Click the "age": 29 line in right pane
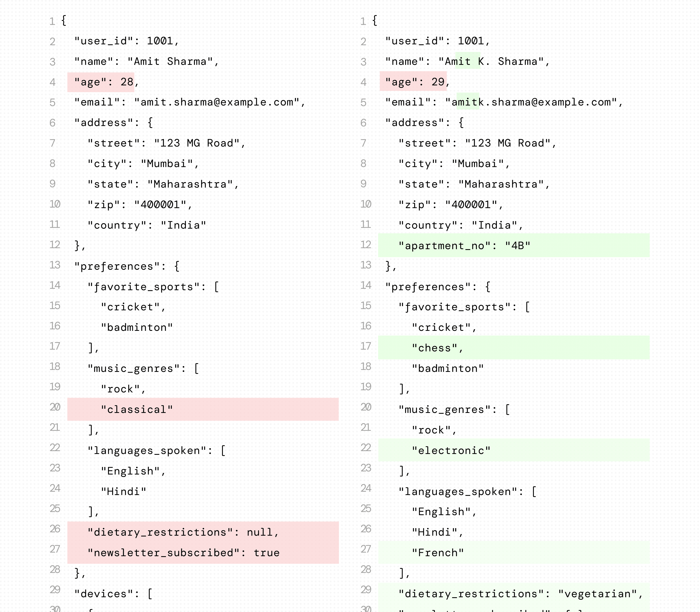The height and width of the screenshot is (612, 700). pyautogui.click(x=413, y=81)
